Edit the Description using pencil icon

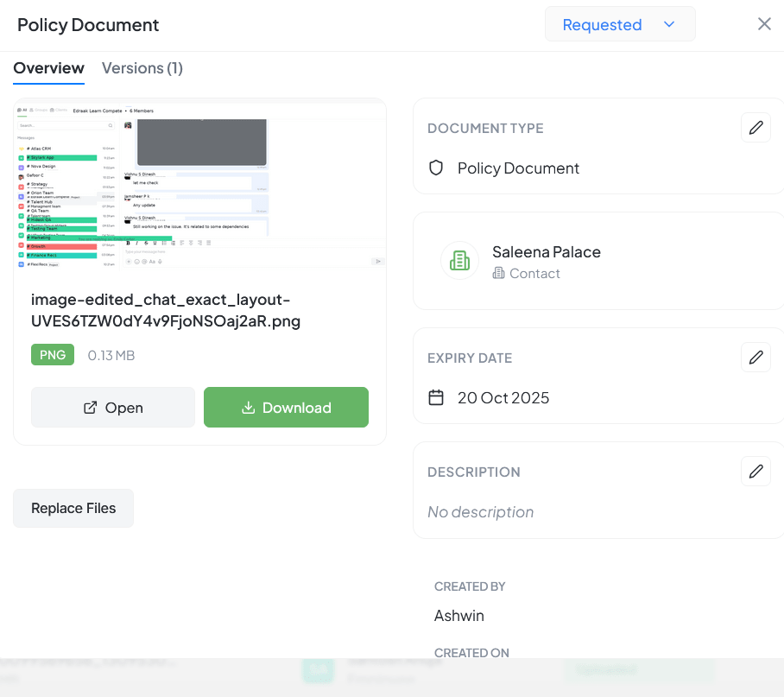[756, 472]
